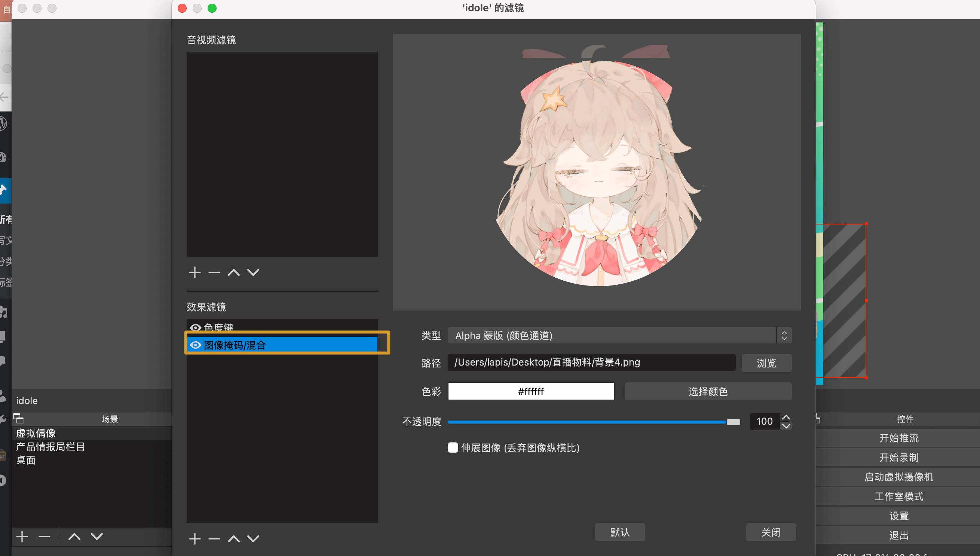The width and height of the screenshot is (980, 556).
Task: Toggle visibility of 色度键 filter
Action: coord(196,327)
